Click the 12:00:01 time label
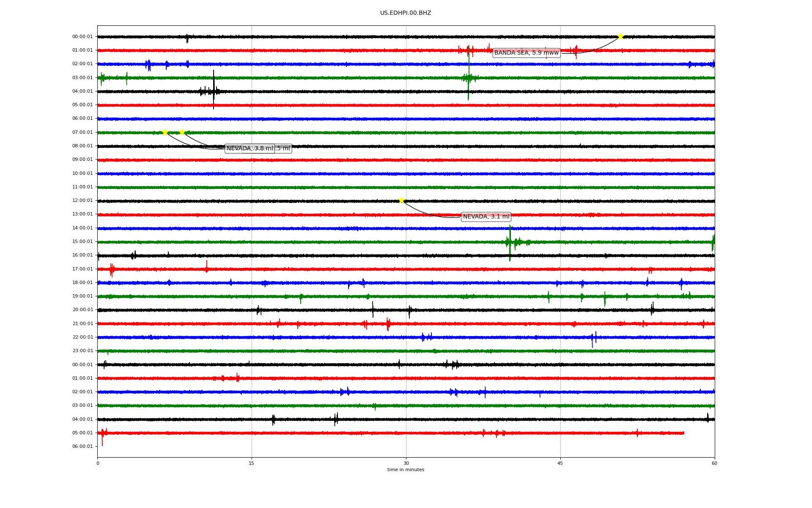Viewport: 812px width, 508px height. [x=82, y=201]
